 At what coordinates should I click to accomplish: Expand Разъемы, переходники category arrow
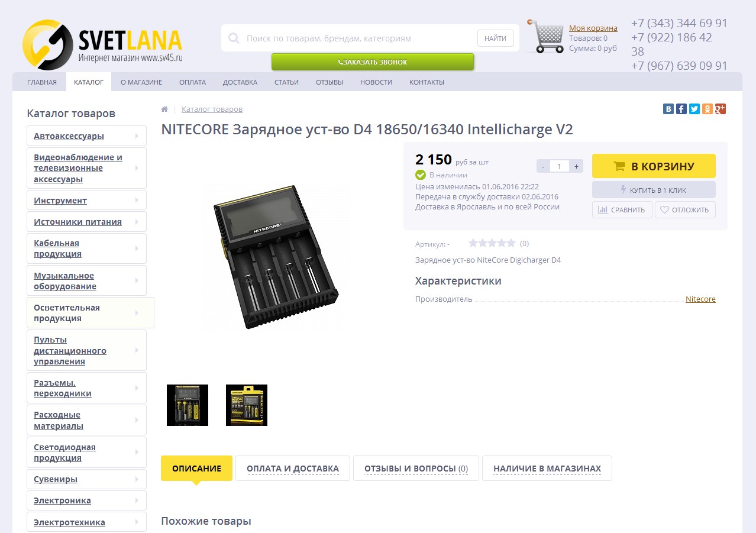137,388
